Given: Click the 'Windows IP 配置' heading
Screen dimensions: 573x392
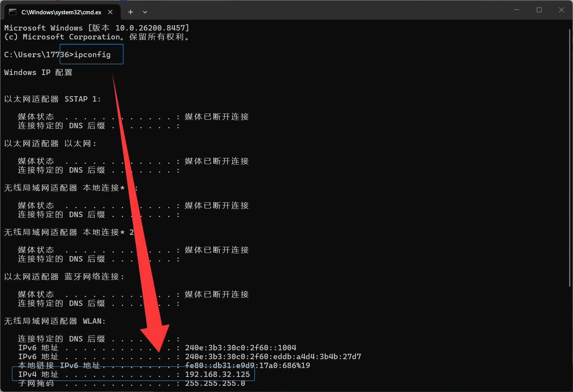Looking at the screenshot, I should tap(38, 72).
